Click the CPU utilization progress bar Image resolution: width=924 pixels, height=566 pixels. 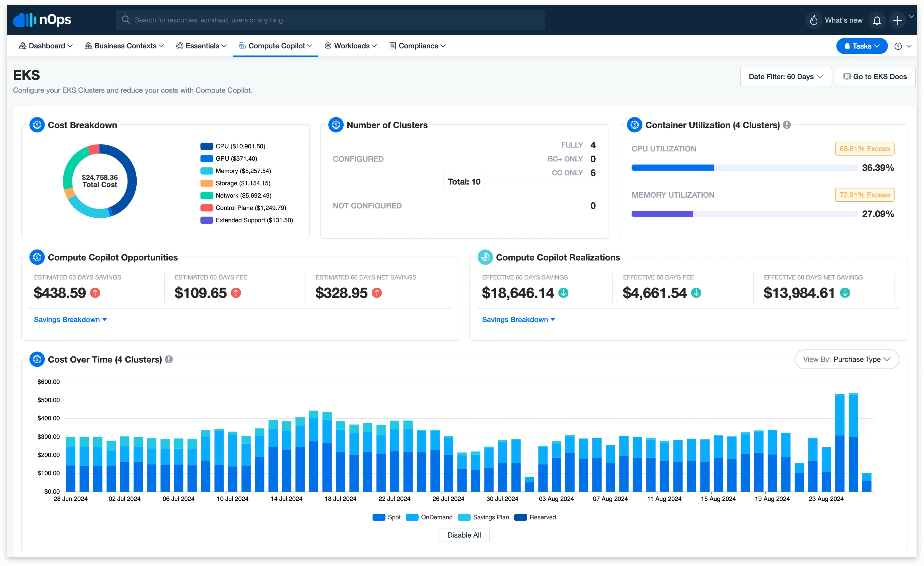click(744, 168)
